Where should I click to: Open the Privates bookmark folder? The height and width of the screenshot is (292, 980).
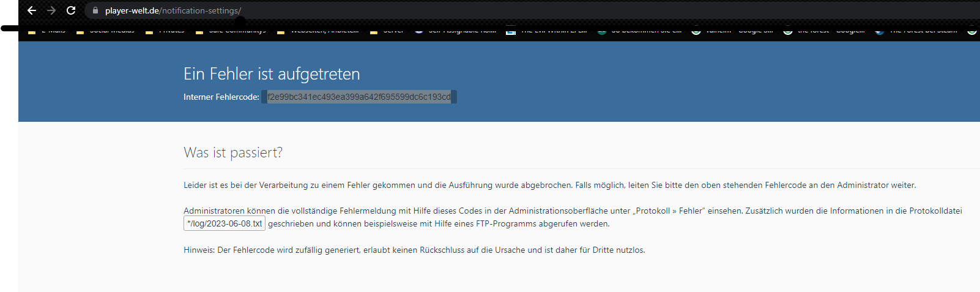[x=165, y=31]
